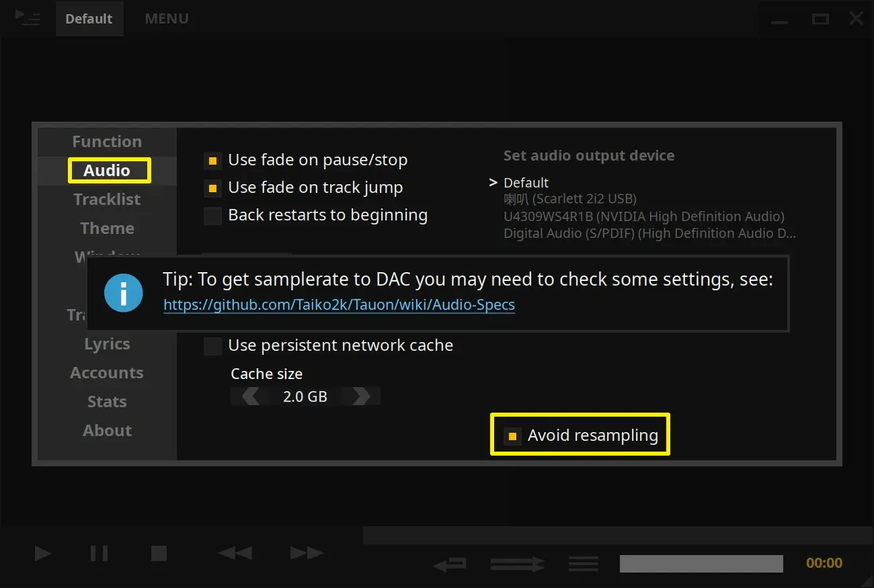This screenshot has width=874, height=588.
Task: Select Digital Audio S/PDIF output device
Action: [649, 233]
